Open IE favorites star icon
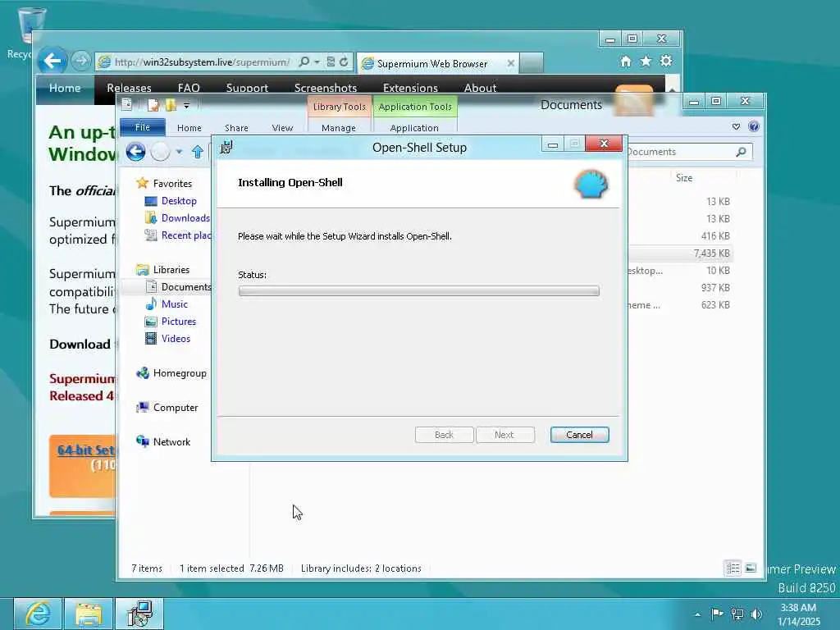This screenshot has height=630, width=840. [x=646, y=61]
